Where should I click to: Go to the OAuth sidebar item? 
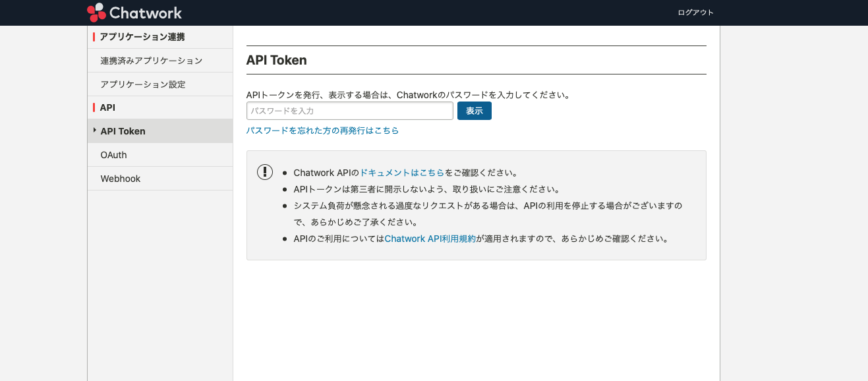[x=160, y=155]
